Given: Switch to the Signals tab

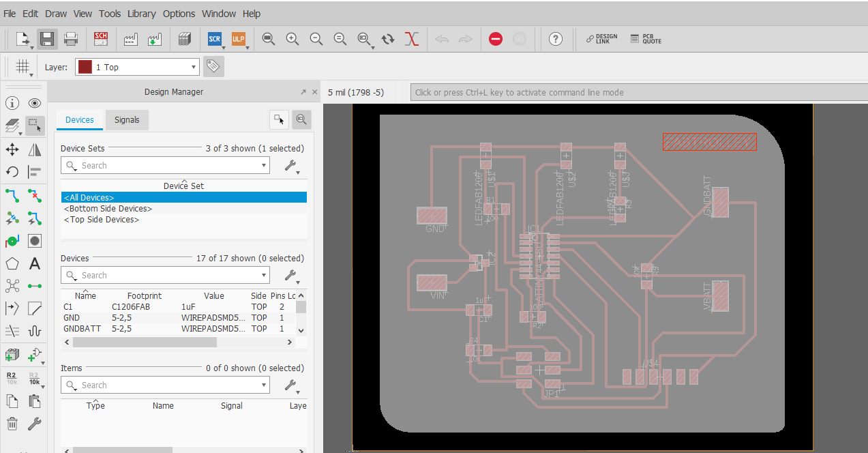Looking at the screenshot, I should coord(127,120).
